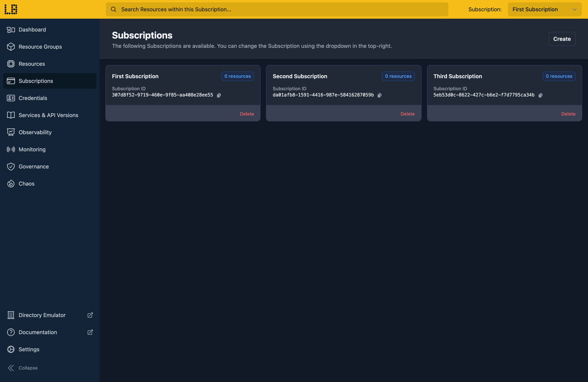The width and height of the screenshot is (588, 382).
Task: Click the Credentials ID card icon
Action: 11,98
